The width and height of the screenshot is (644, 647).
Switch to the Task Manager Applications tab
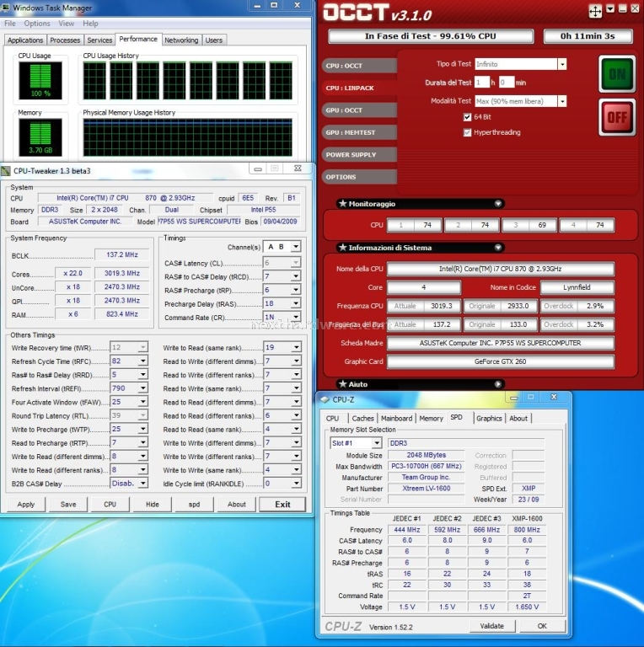click(x=25, y=40)
